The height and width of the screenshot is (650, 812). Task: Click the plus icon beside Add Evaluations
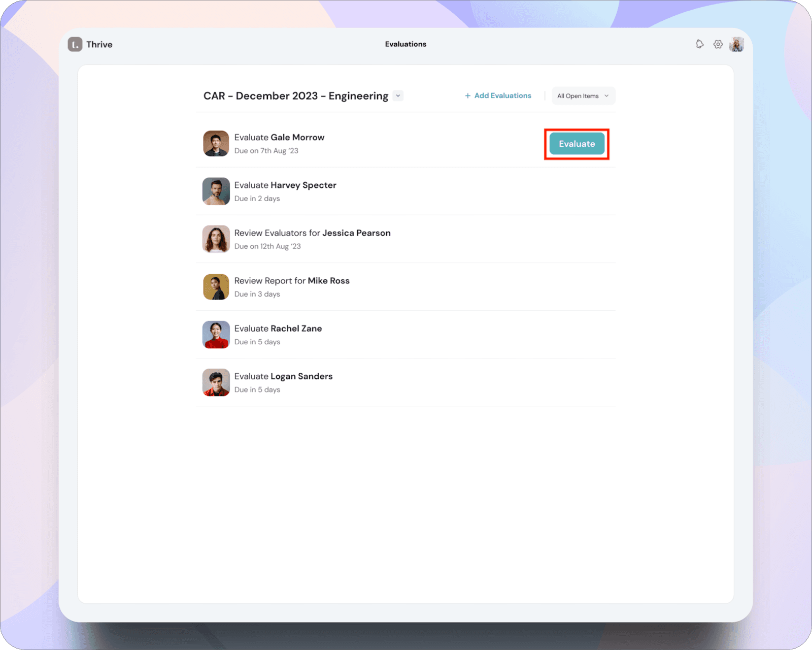click(x=467, y=95)
